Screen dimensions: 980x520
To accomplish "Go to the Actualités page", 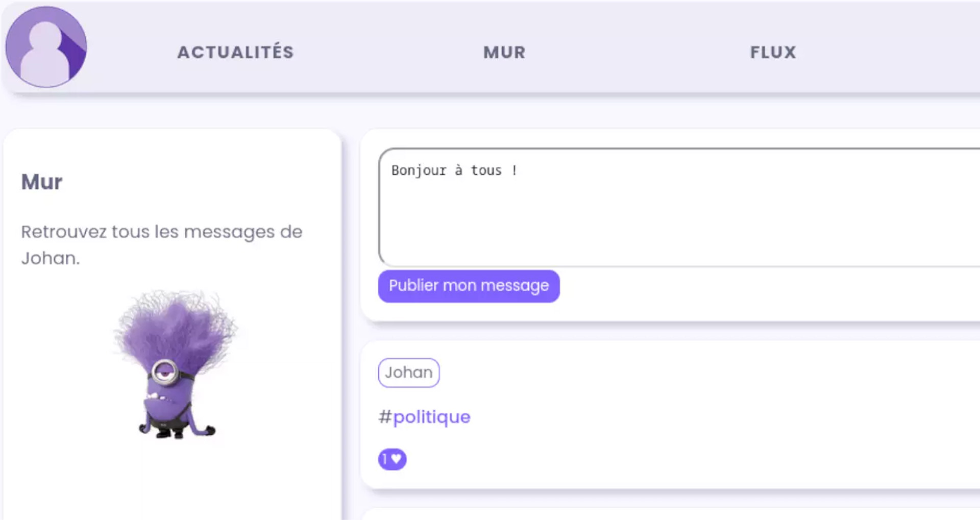I will (x=235, y=52).
